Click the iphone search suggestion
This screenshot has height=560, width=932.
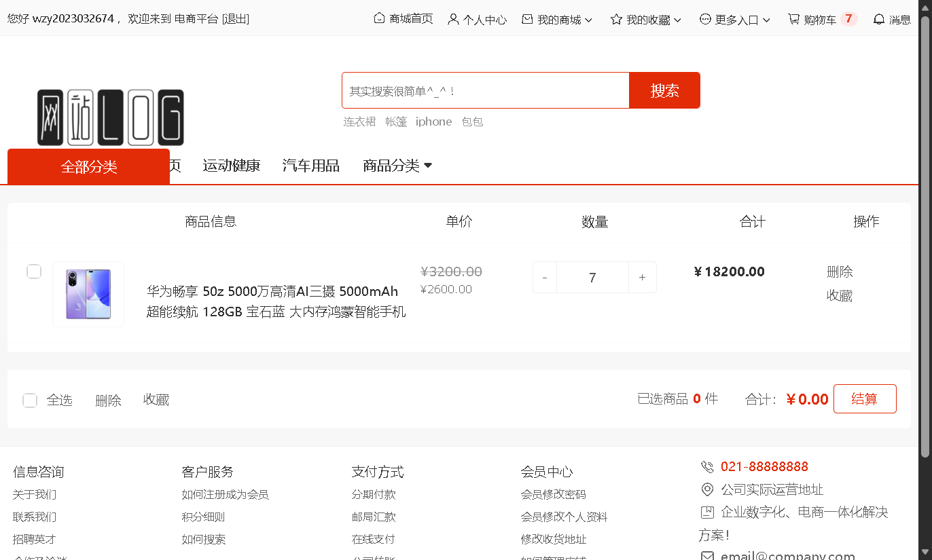pos(434,122)
